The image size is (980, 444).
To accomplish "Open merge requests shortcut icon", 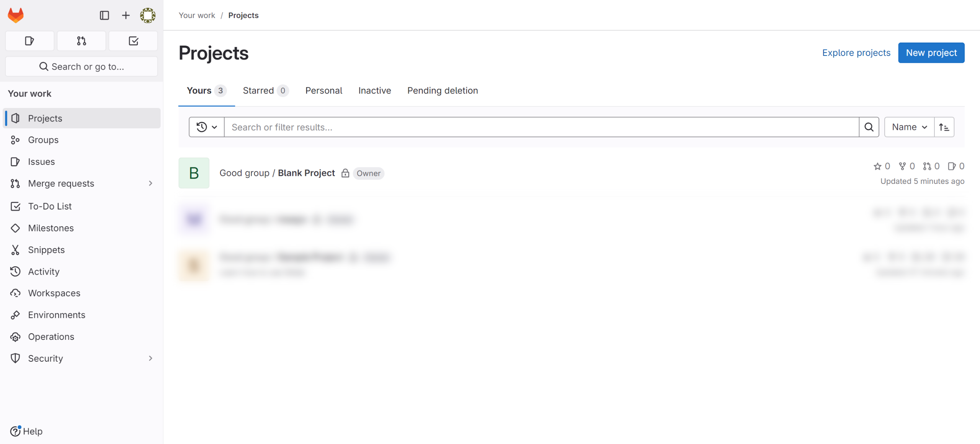I will coord(81,41).
